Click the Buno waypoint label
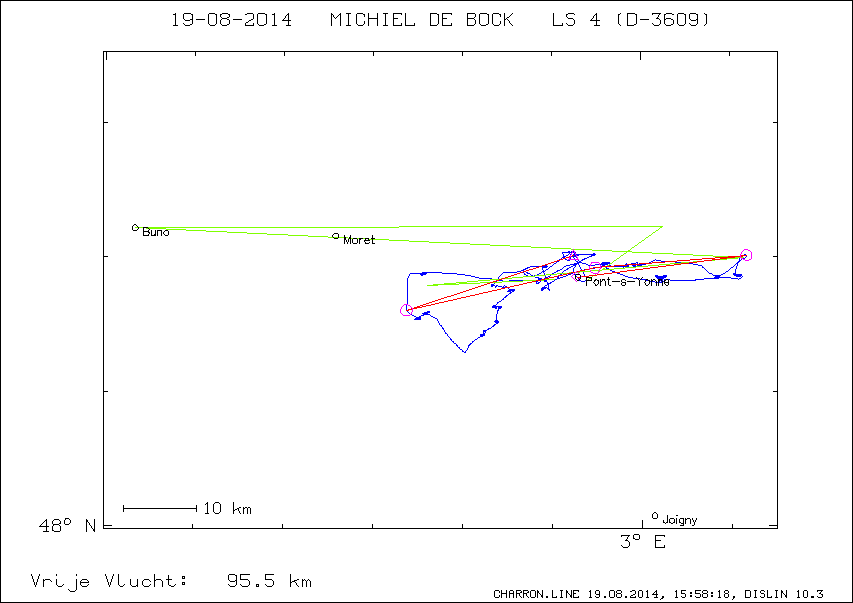Viewport: 853px width, 603px height. tap(156, 232)
